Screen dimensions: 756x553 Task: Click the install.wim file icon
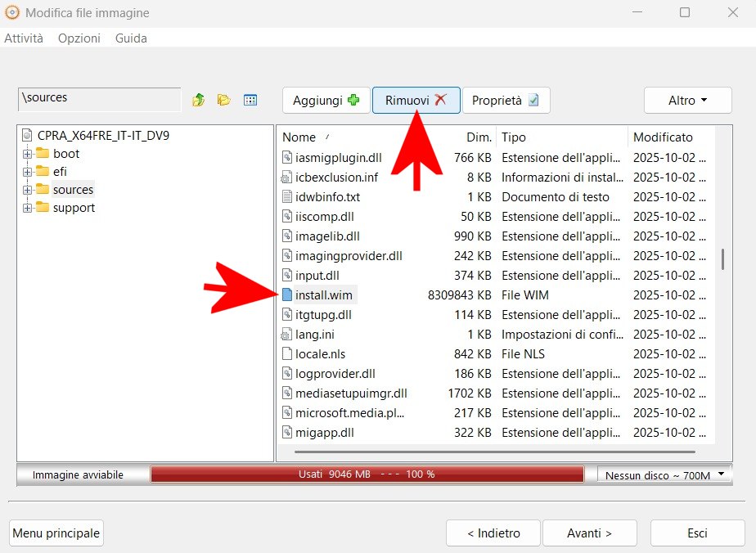(286, 295)
